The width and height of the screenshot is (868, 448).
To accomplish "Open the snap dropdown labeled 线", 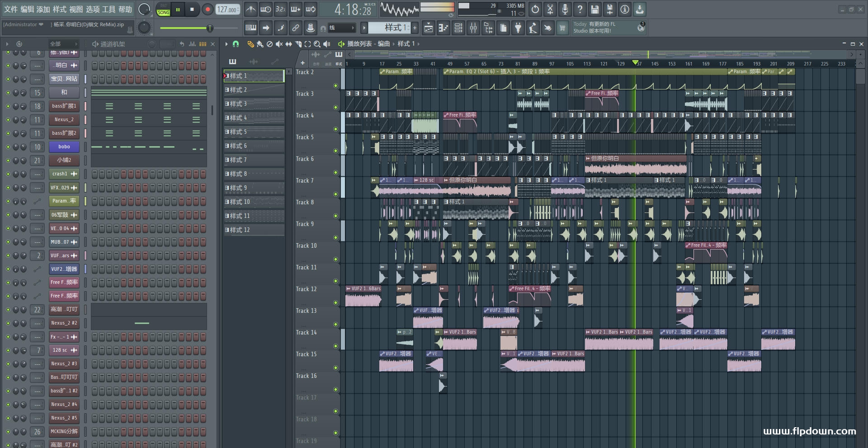I will pyautogui.click(x=341, y=28).
